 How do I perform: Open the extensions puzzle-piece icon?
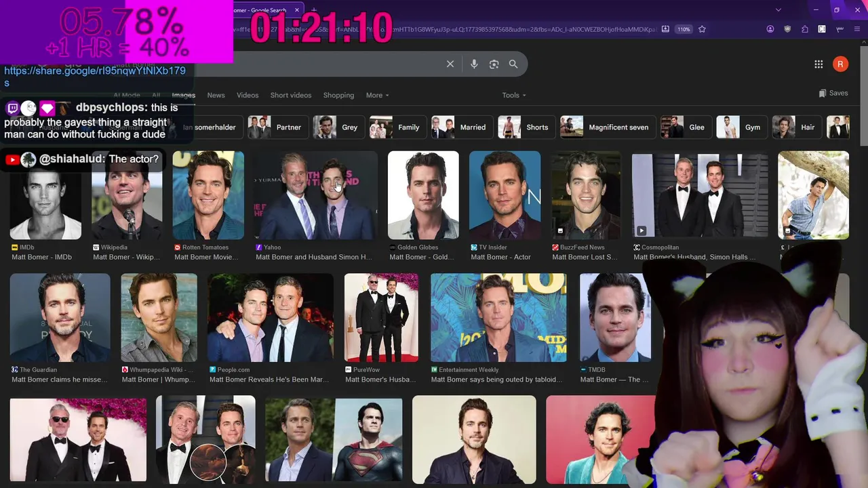(x=805, y=29)
